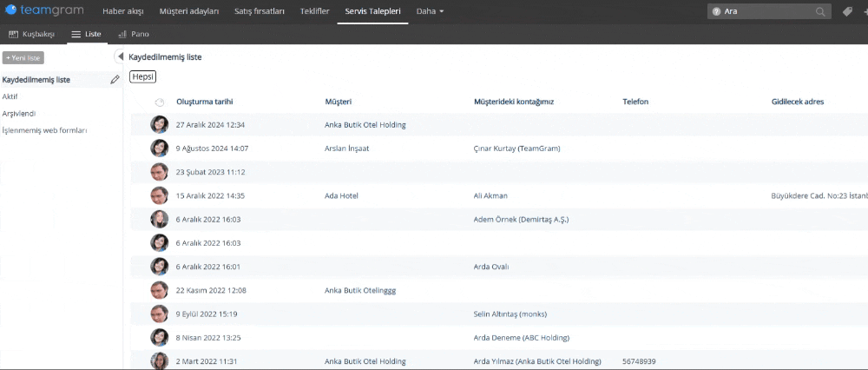The image size is (868, 370).
Task: Sort by Gidilecek adres column header
Action: [x=798, y=102]
